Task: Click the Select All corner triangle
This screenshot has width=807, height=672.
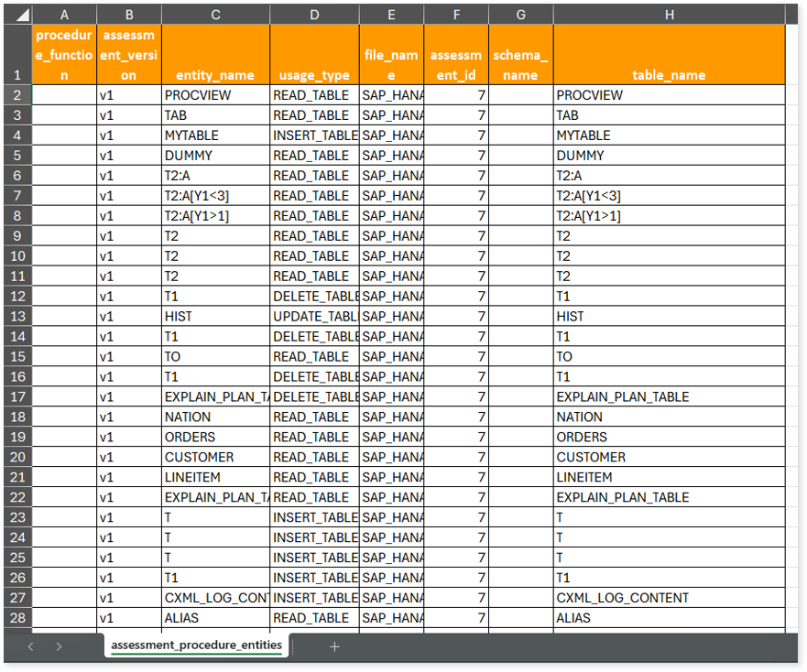Action: [x=19, y=15]
